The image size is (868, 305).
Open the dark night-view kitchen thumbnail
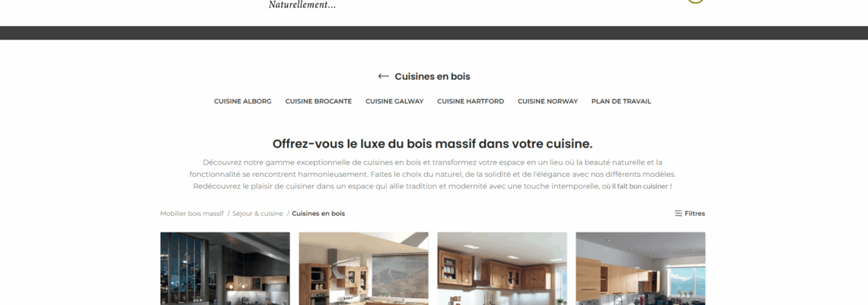(225, 268)
